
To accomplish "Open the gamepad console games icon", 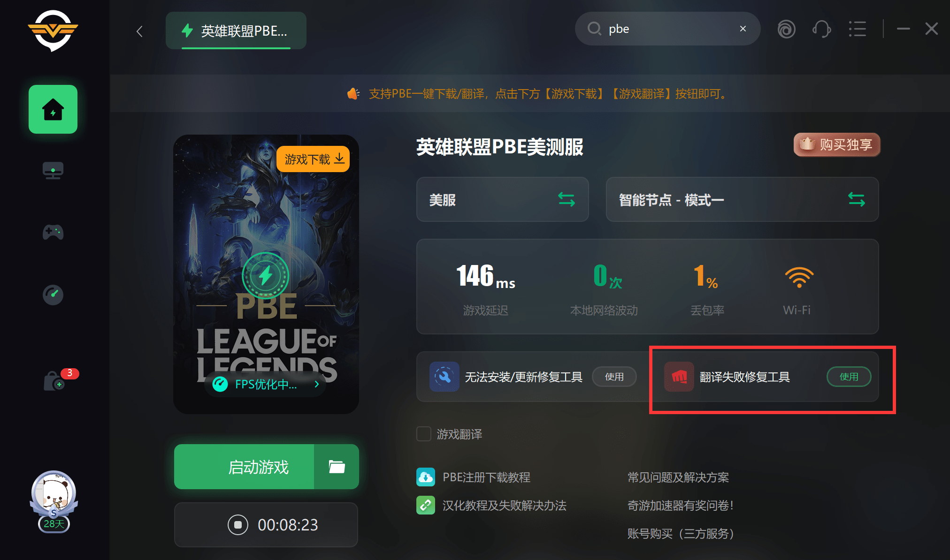I will (53, 232).
